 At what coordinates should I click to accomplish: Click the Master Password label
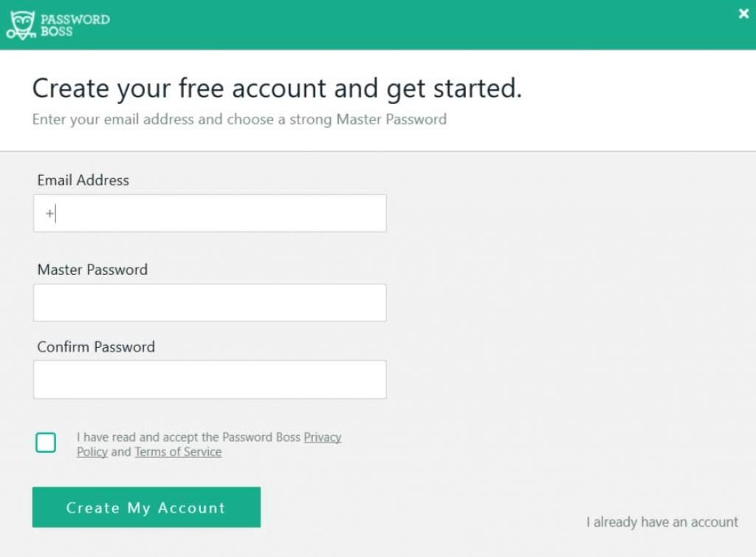pos(92,270)
